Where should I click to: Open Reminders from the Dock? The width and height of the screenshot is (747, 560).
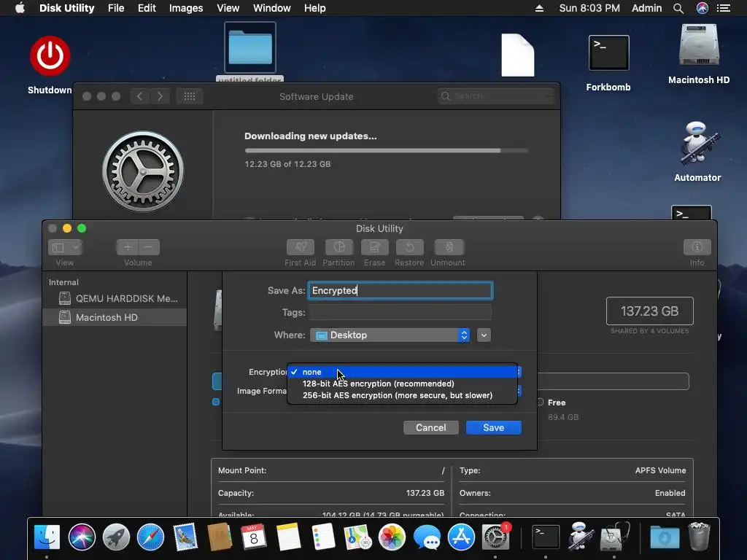323,537
